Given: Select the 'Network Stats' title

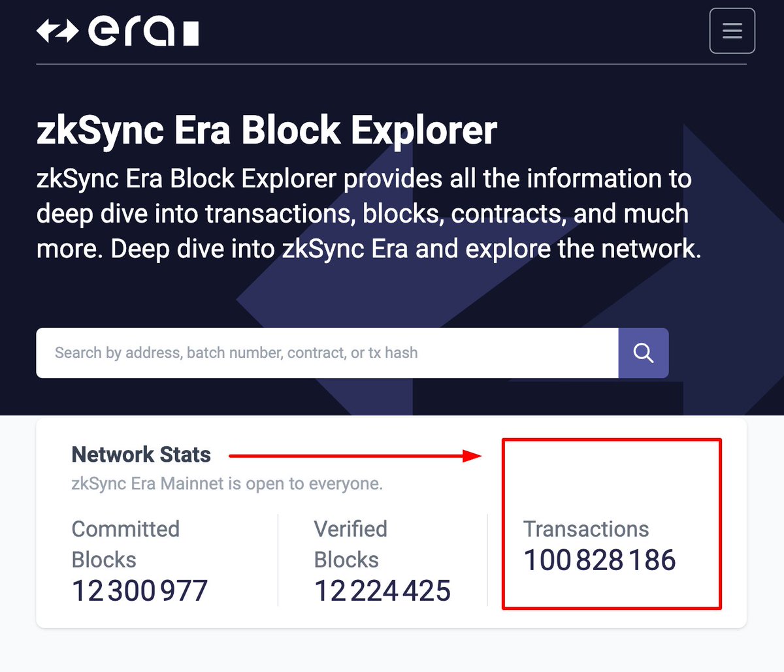Looking at the screenshot, I should [x=141, y=455].
